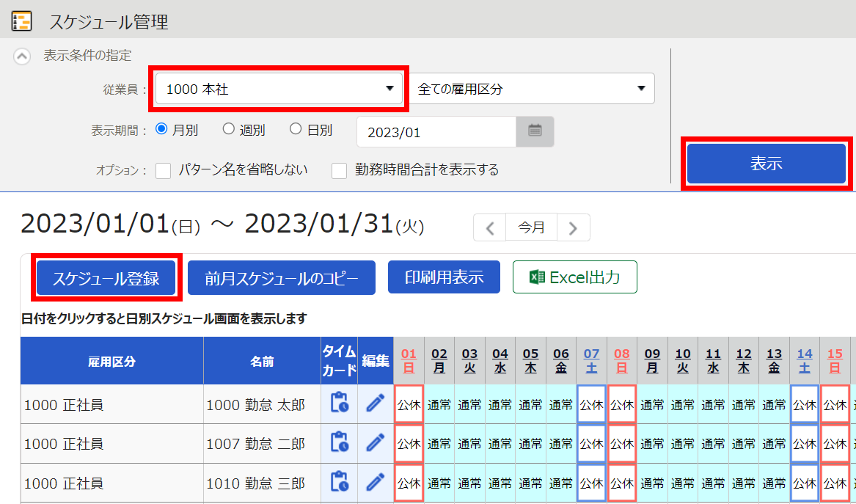Enable 勤務時間合計を表示する option
This screenshot has width=856, height=504.
340,170
